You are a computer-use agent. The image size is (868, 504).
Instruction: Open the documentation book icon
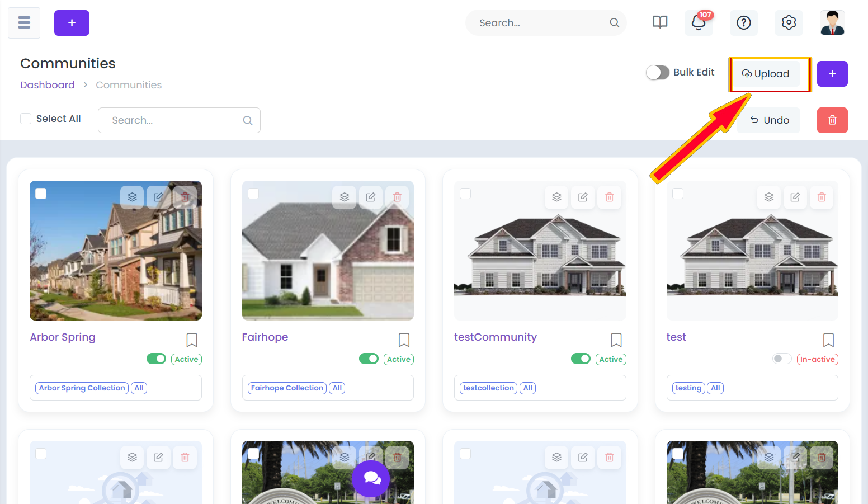660,22
